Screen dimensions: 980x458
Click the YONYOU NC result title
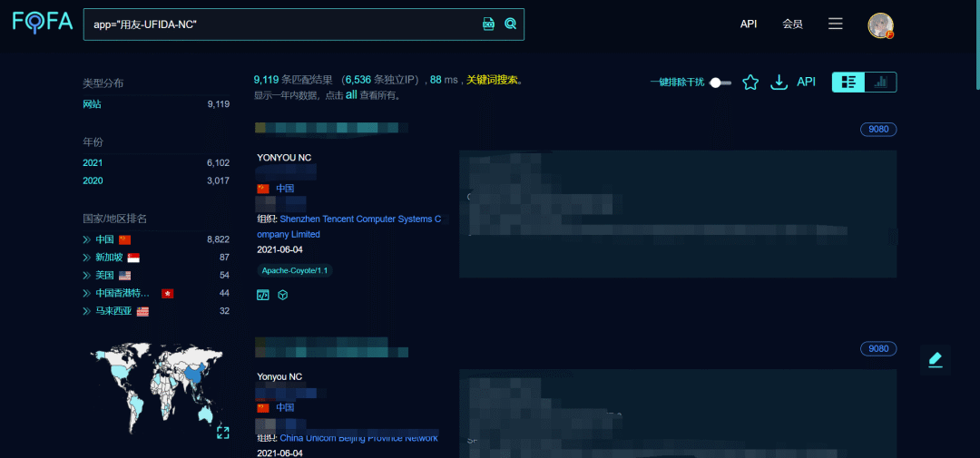(284, 158)
